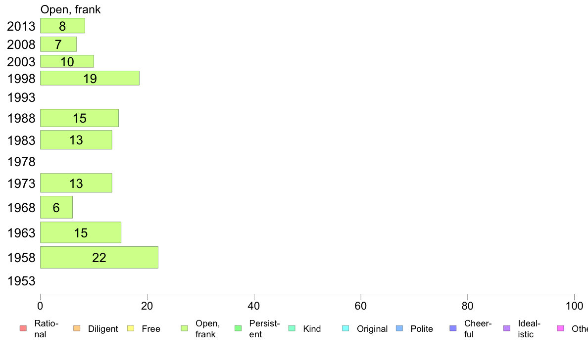The height and width of the screenshot is (364, 588).
Task: Select the cyan Original legend swatch
Action: [x=346, y=328]
